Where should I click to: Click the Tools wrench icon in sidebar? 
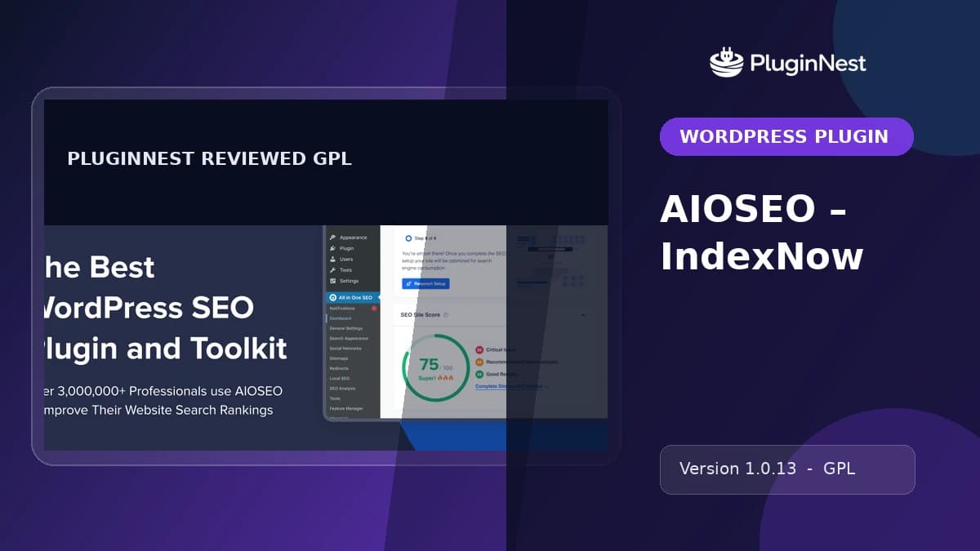tap(332, 269)
